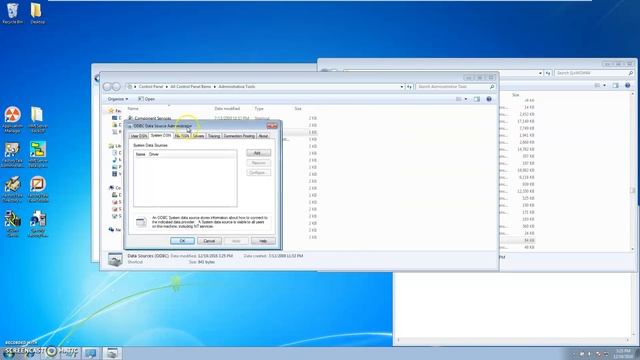The width and height of the screenshot is (640, 360).
Task: Click the Driver column header in System Data Sources list
Action: pos(154,154)
